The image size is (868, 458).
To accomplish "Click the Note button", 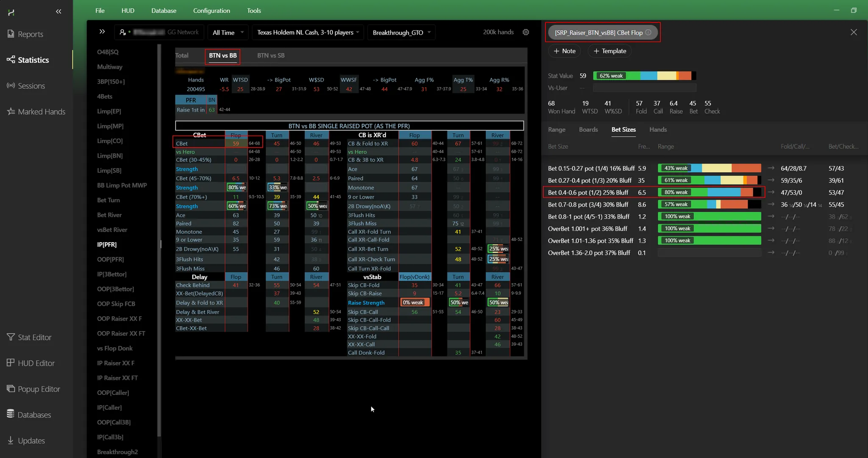I will tap(564, 51).
